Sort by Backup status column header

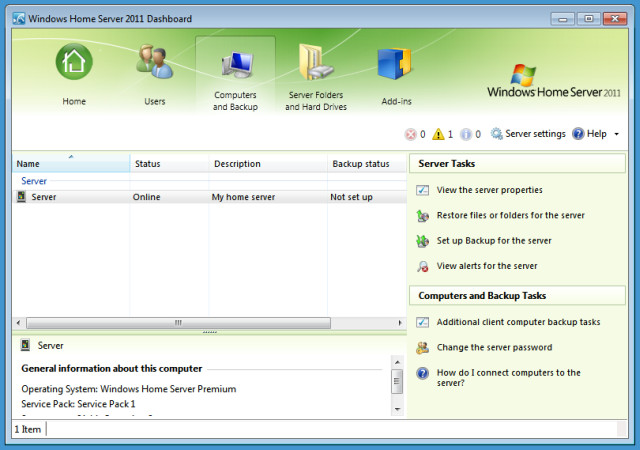coord(367,163)
